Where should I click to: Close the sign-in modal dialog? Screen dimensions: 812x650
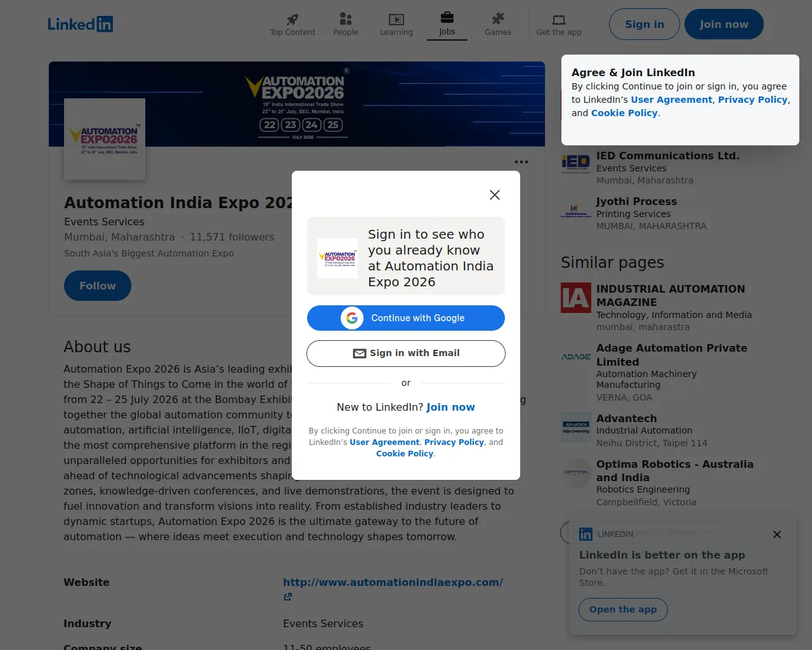click(495, 195)
